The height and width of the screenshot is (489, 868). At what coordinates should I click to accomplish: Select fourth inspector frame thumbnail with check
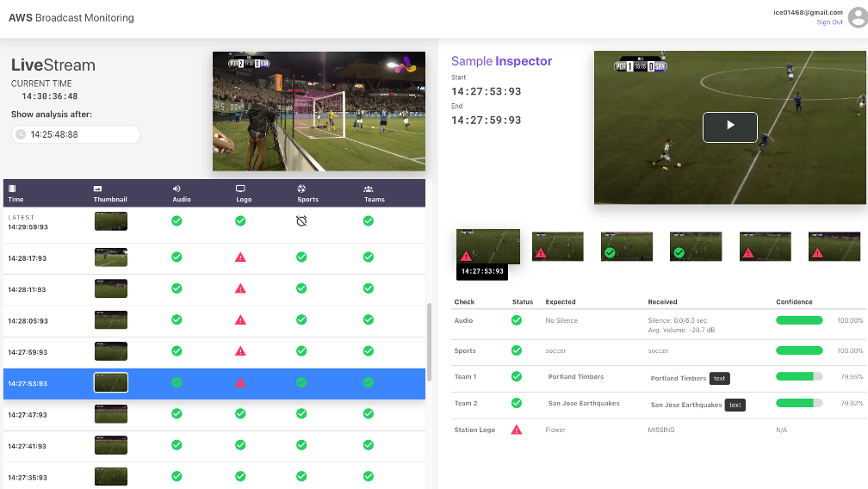tap(696, 247)
